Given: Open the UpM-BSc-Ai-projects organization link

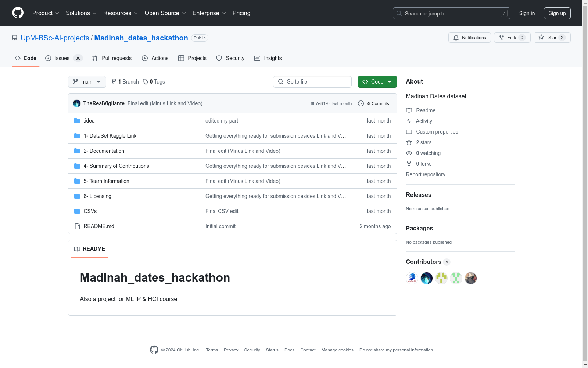Looking at the screenshot, I should point(55,38).
